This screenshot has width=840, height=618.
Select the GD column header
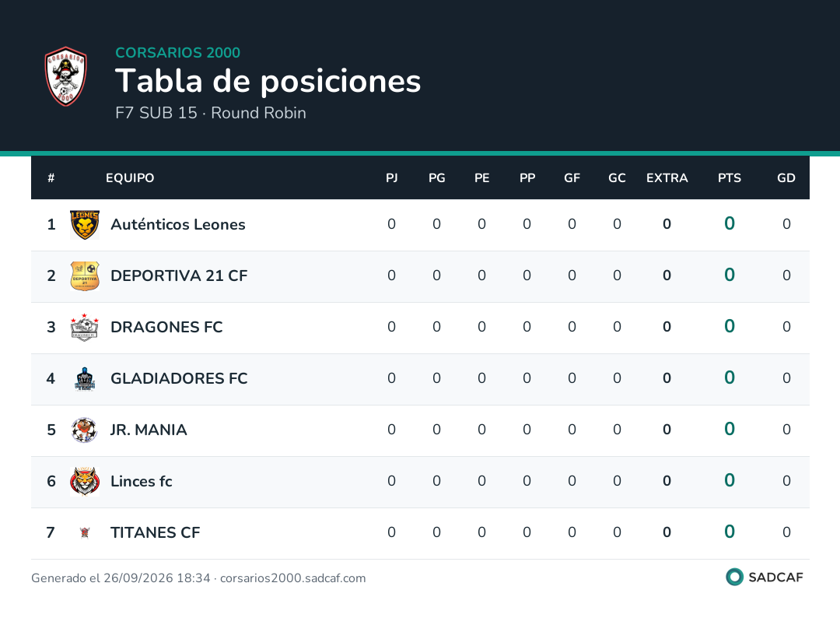click(x=786, y=178)
